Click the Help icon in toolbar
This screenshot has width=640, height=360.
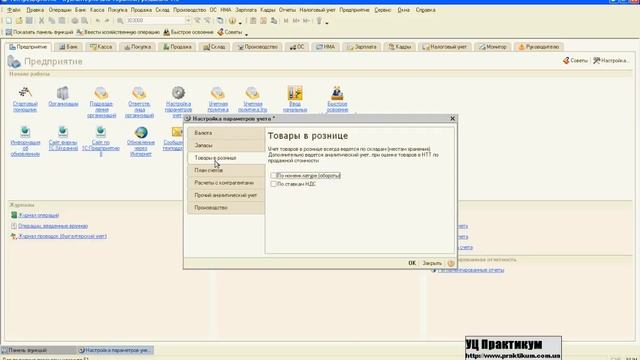point(232,20)
